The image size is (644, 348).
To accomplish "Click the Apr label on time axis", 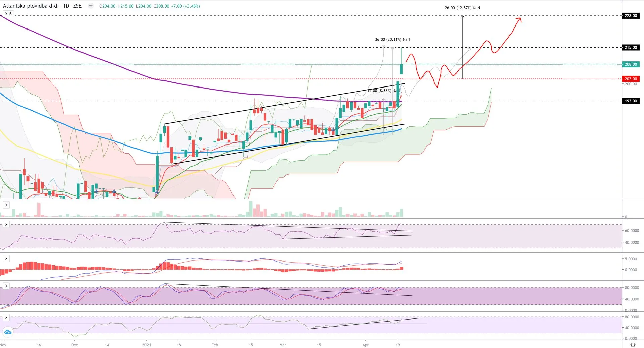I will click(365, 345).
